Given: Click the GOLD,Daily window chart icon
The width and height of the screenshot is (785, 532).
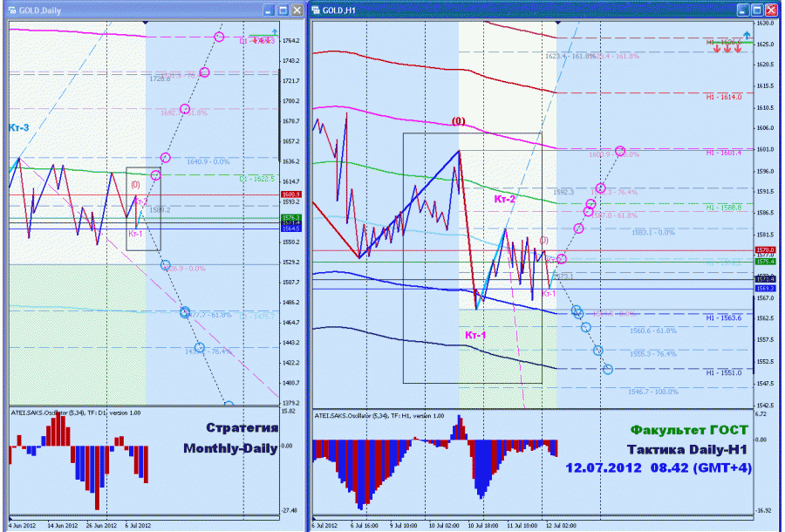Looking at the screenshot, I should [x=12, y=10].
